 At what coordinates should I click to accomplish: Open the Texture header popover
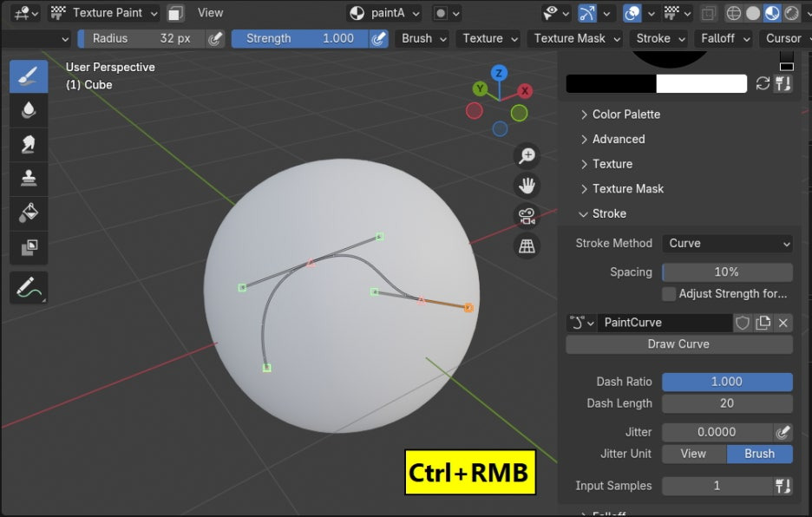pos(488,38)
